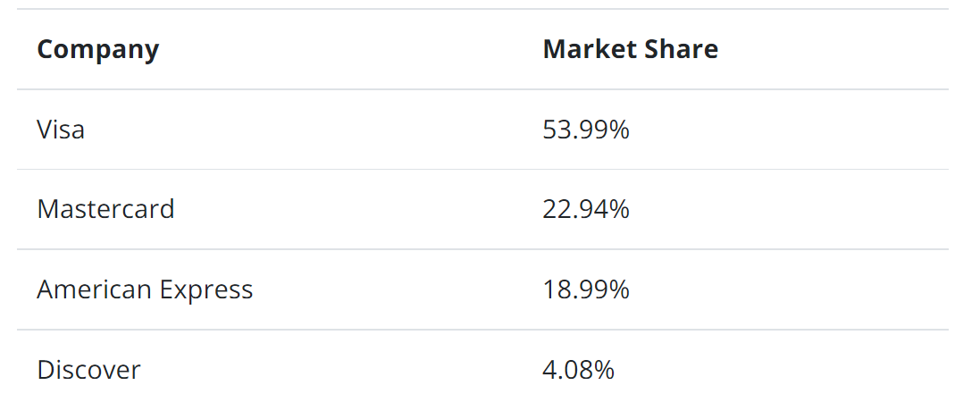Click the word "Express" in the table

[206, 289]
